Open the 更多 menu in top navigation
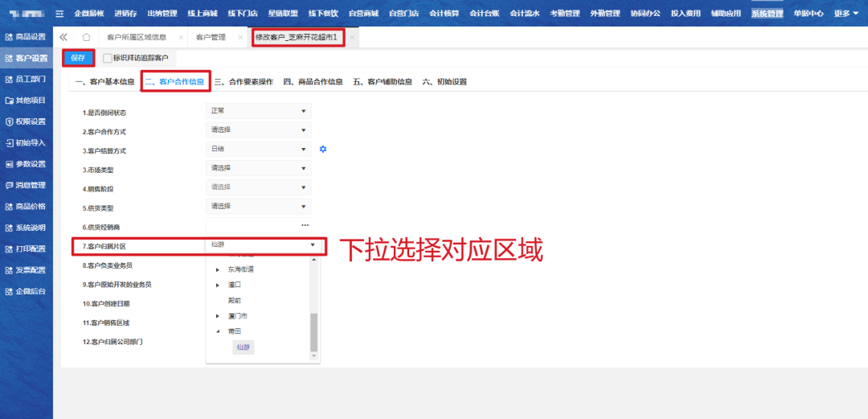The width and height of the screenshot is (868, 419). [846, 14]
